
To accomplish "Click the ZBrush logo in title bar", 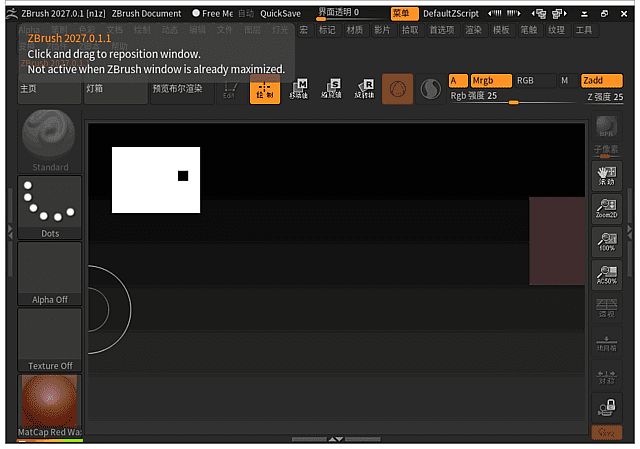I will click(12, 13).
